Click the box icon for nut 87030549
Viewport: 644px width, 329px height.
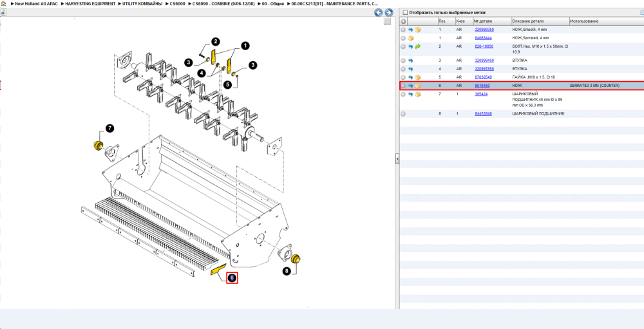418,77
